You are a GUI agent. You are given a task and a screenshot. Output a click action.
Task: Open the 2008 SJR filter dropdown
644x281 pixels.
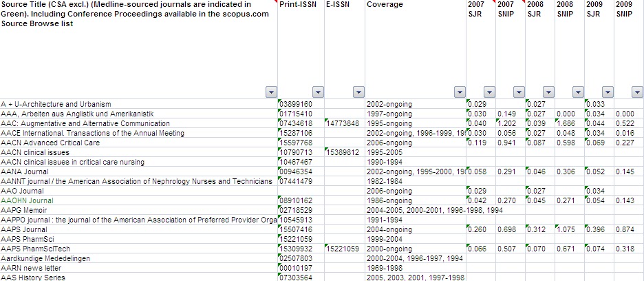click(549, 92)
